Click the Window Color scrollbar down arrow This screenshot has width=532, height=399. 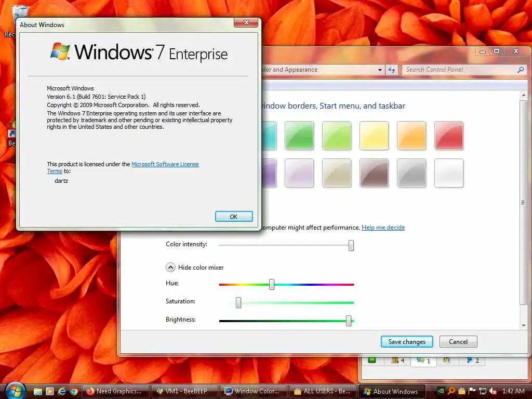pyautogui.click(x=524, y=325)
